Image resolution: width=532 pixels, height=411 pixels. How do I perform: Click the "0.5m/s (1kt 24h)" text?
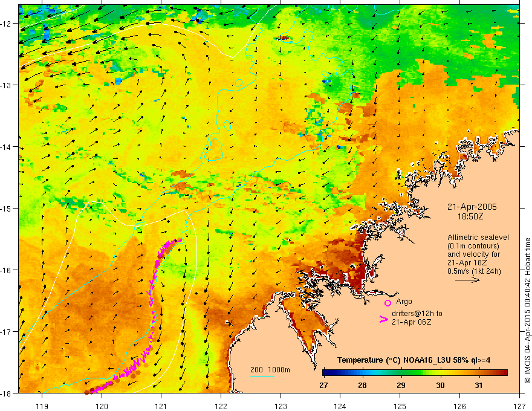(474, 271)
